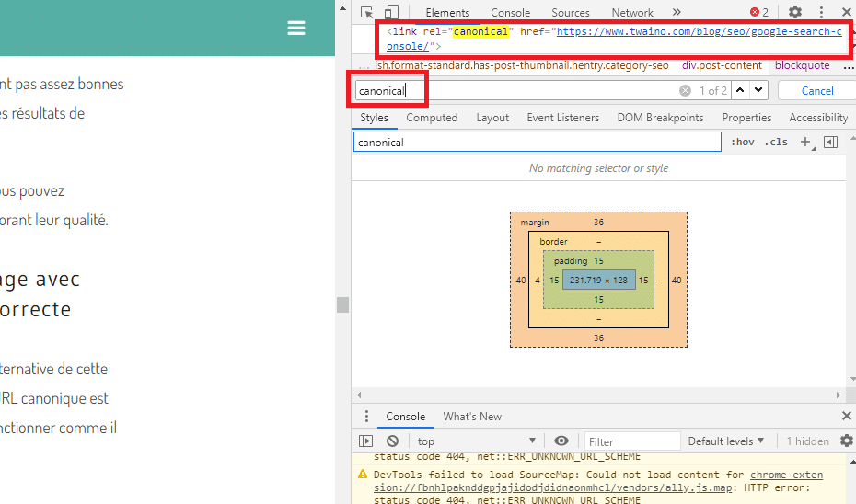Open the console drawer three-dot menu

[x=366, y=417]
